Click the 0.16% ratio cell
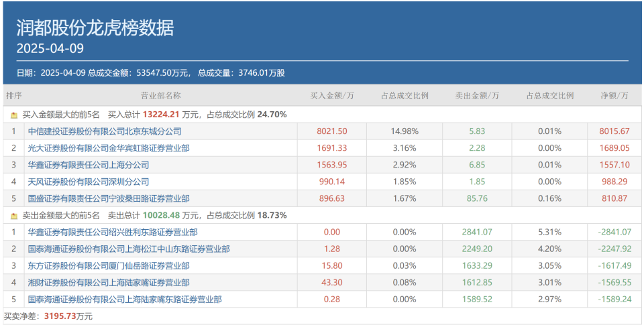Image resolution: width=644 pixels, height=327 pixels. pyautogui.click(x=549, y=198)
